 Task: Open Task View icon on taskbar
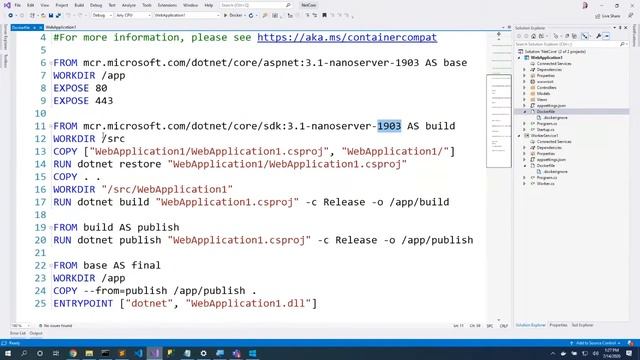point(56,353)
